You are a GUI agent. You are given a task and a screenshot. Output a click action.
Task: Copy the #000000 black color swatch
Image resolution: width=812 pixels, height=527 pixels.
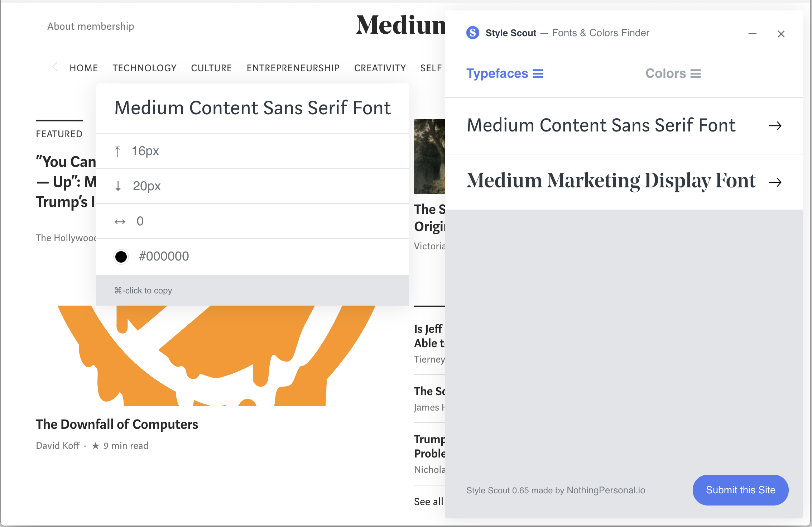pyautogui.click(x=121, y=257)
